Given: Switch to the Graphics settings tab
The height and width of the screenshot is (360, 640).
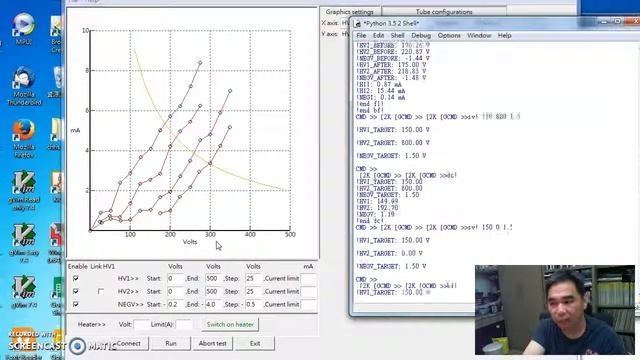Looking at the screenshot, I should pyautogui.click(x=350, y=12).
